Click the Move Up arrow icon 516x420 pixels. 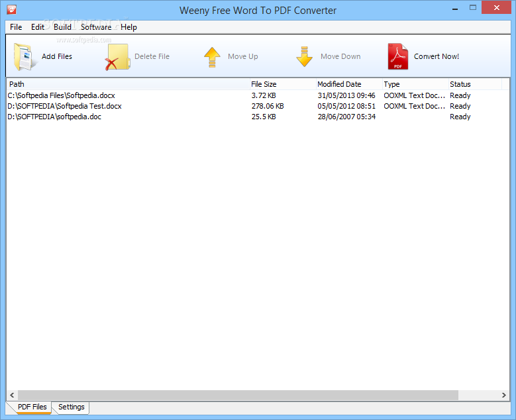pos(212,57)
